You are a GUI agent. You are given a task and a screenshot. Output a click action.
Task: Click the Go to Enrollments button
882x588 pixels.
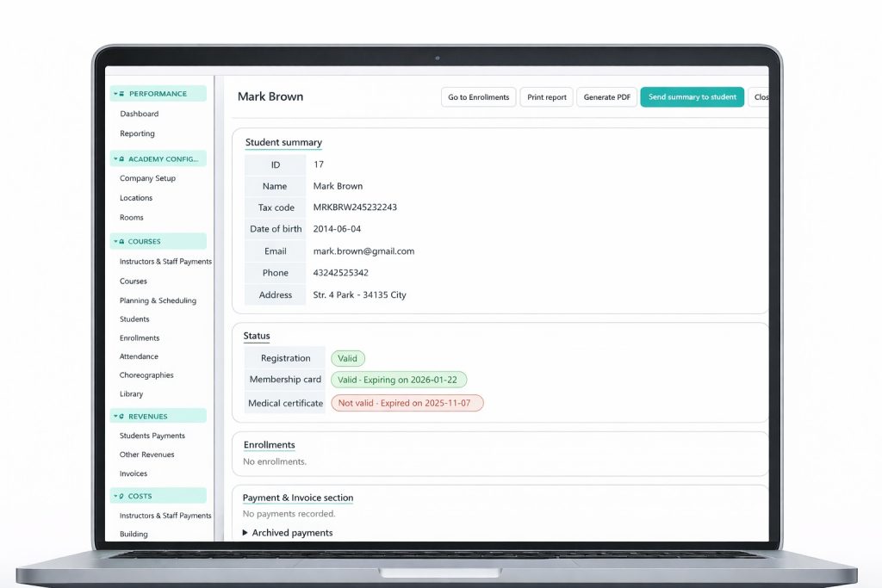click(478, 97)
